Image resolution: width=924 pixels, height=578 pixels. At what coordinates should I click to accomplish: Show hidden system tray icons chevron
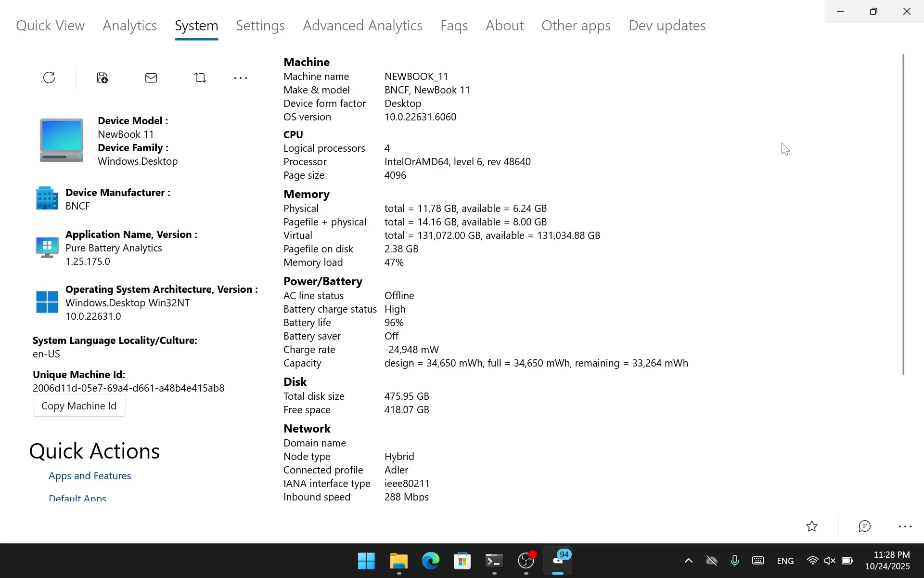coord(688,561)
